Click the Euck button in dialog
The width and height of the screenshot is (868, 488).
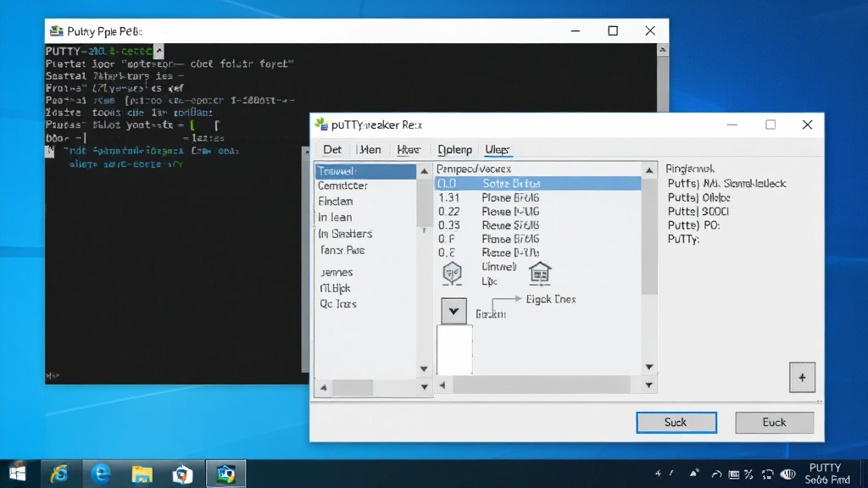point(774,422)
